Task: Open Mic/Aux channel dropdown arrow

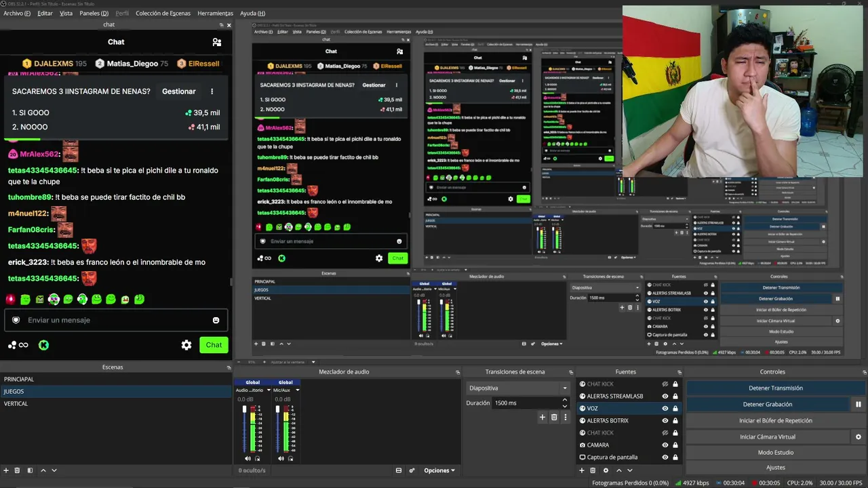Action: click(297, 390)
